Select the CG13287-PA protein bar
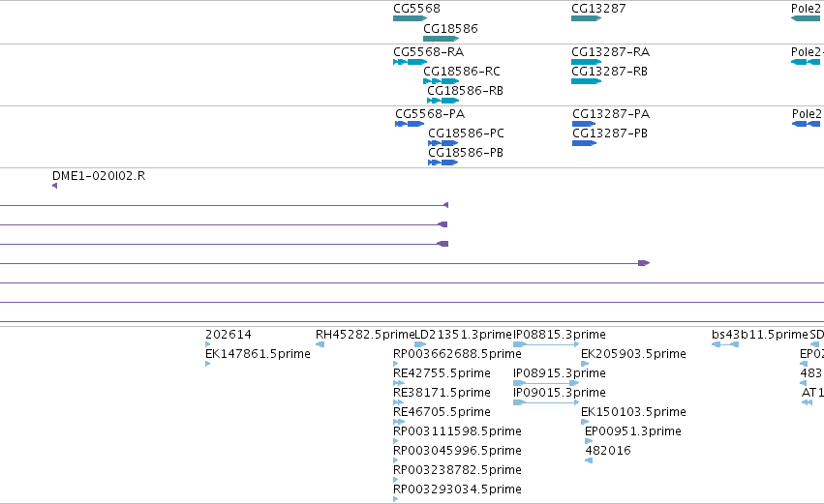Image resolution: width=824 pixels, height=504 pixels. (x=585, y=124)
